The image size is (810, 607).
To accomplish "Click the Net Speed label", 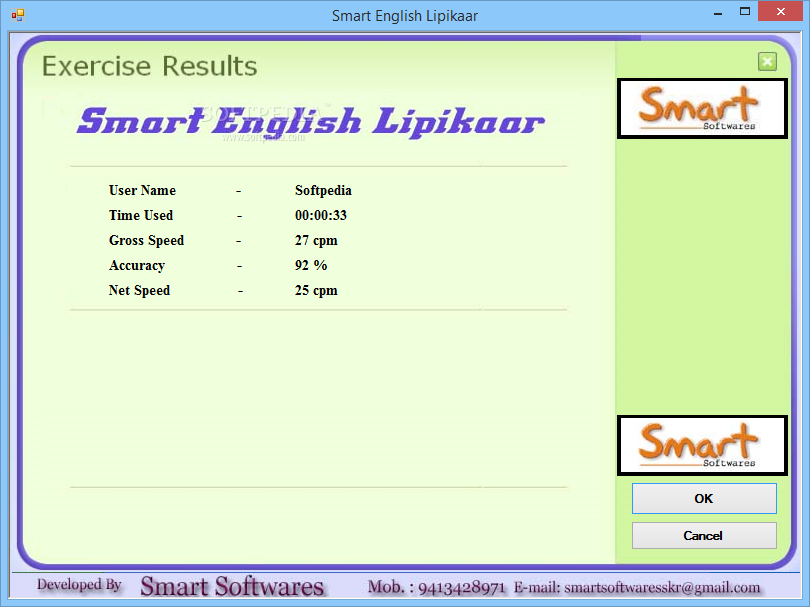I will [139, 291].
